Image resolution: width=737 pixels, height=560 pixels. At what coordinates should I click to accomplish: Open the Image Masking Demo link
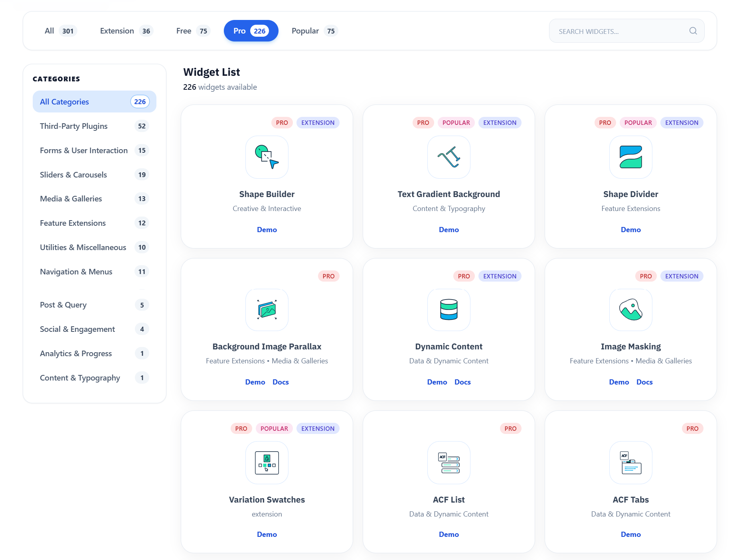click(x=619, y=382)
